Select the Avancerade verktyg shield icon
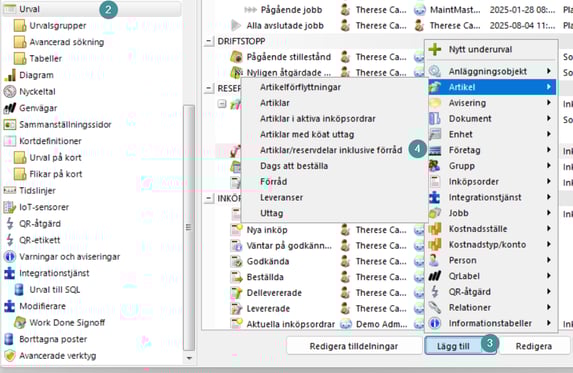Screen dimensions: 573x373 tap(10, 355)
